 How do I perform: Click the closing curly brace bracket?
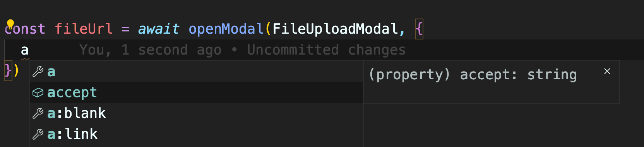click(8, 71)
